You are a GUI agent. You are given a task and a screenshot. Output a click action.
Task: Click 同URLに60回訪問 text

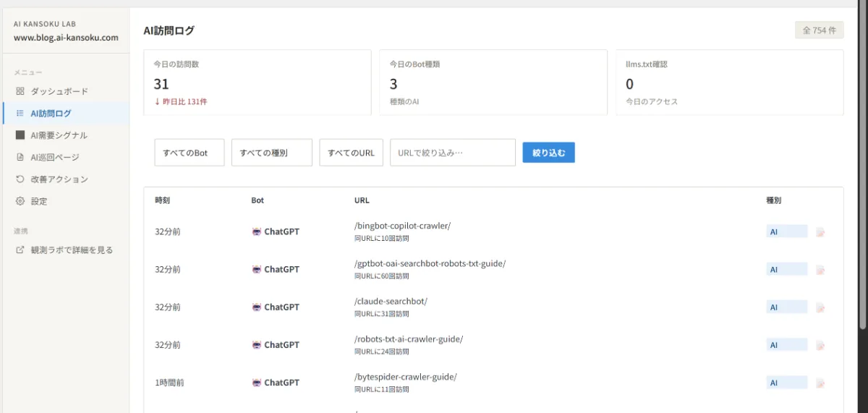pyautogui.click(x=381, y=276)
